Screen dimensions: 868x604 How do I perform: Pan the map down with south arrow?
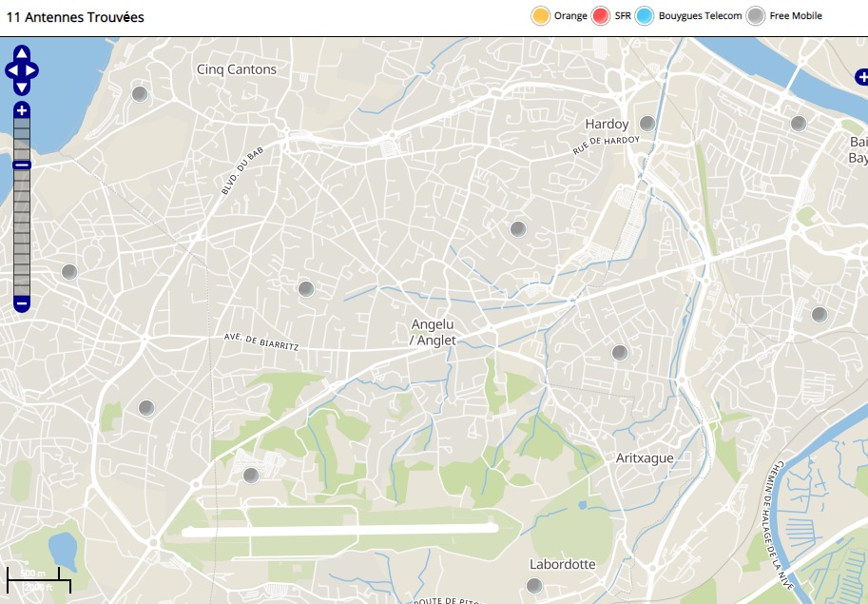point(22,87)
